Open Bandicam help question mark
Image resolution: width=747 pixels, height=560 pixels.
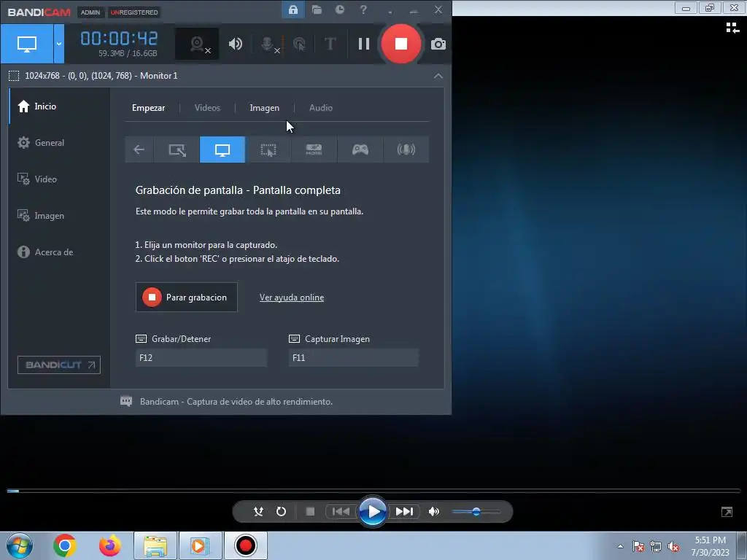point(363,9)
